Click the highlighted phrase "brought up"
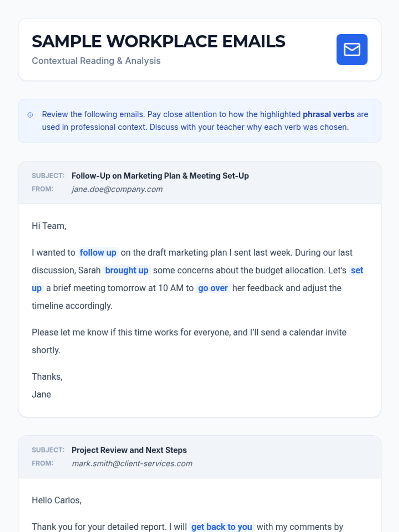Viewport: 399px width, 532px height. [127, 270]
